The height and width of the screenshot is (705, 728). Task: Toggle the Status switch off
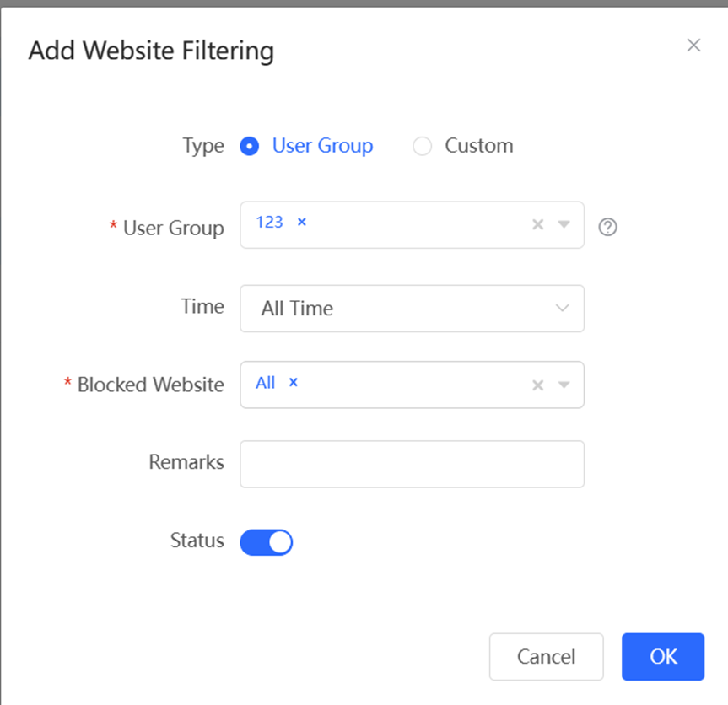[266, 542]
